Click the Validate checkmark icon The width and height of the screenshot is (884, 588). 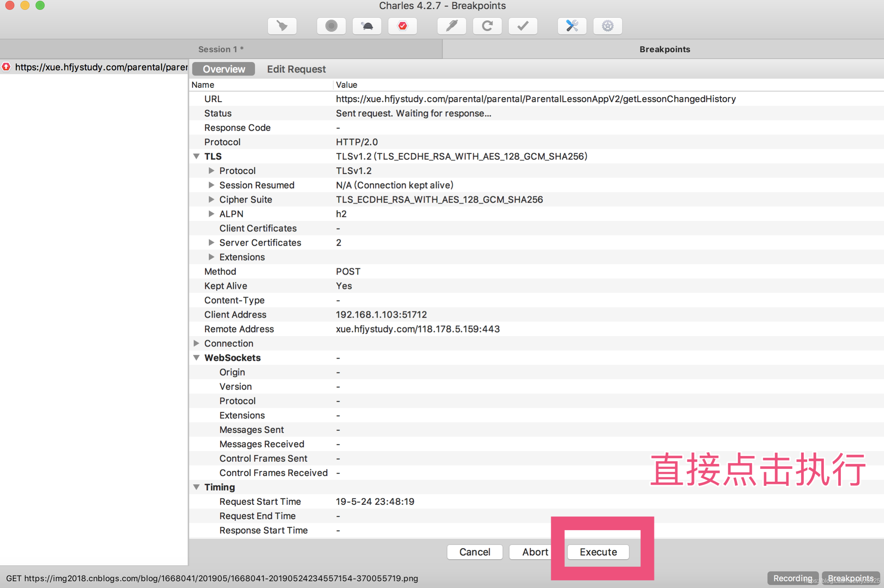click(523, 26)
